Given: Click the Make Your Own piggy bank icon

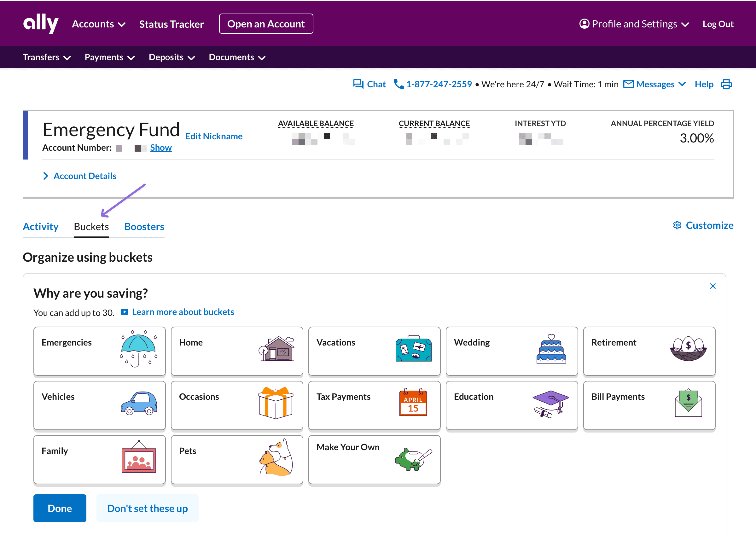Looking at the screenshot, I should pyautogui.click(x=414, y=459).
